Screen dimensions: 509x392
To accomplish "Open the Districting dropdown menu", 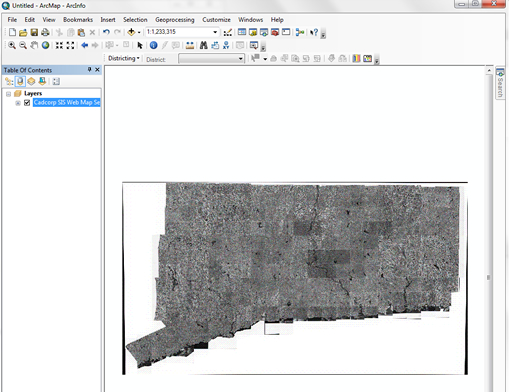I will (124, 58).
